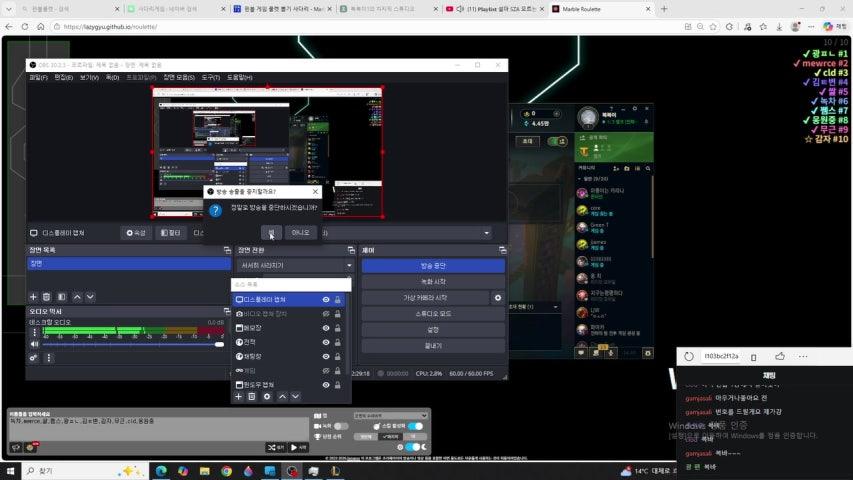853x480 pixels.
Task: Open source 속성 properties button
Action: (136, 233)
